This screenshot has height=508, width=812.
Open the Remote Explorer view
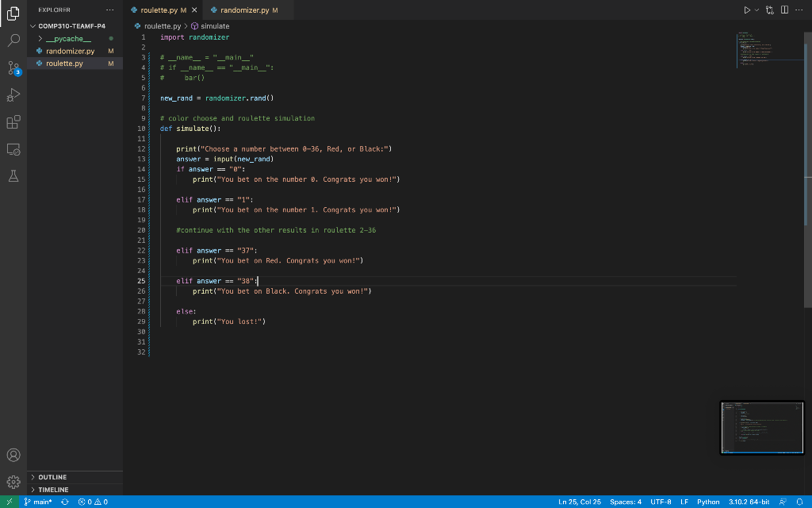[13, 149]
